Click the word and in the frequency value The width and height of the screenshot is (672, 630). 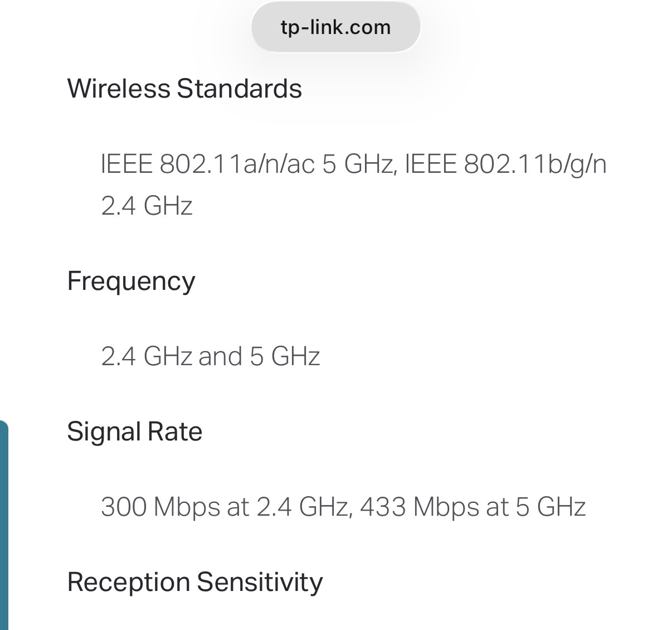click(x=220, y=356)
